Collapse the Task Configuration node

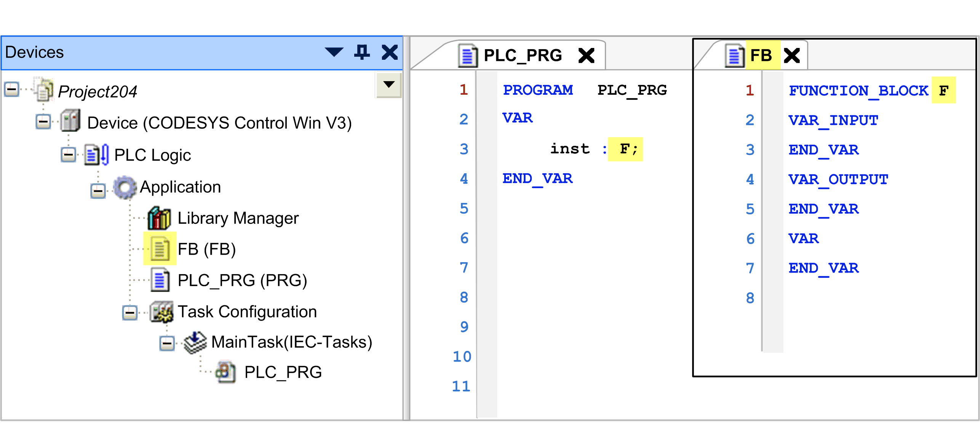pyautogui.click(x=129, y=313)
